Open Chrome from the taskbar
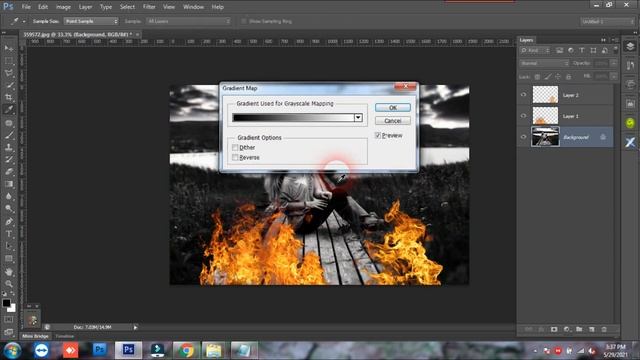 186,350
